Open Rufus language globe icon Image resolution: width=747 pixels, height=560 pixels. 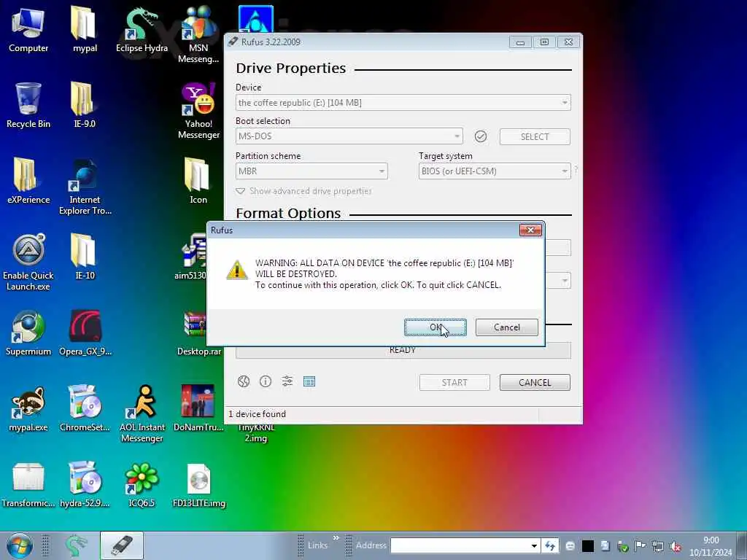244,381
